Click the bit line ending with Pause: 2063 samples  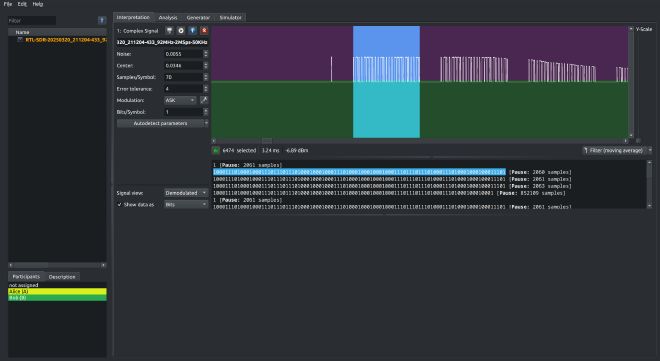[392, 186]
